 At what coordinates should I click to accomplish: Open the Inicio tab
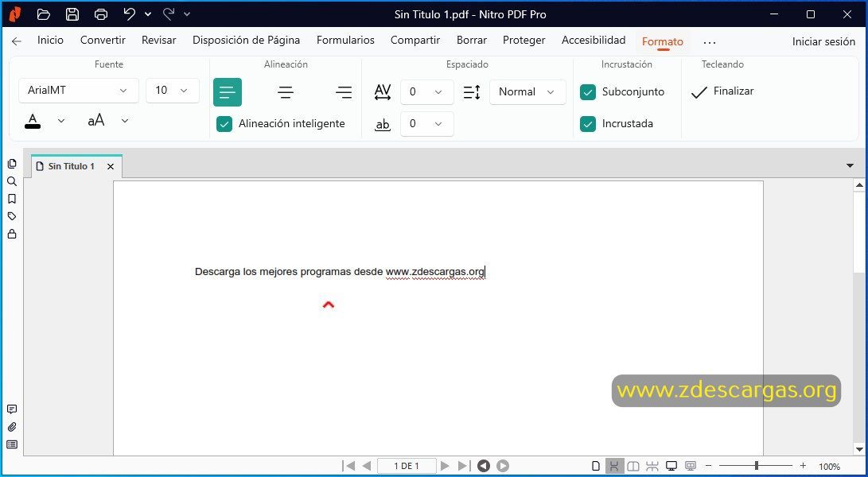(x=50, y=41)
